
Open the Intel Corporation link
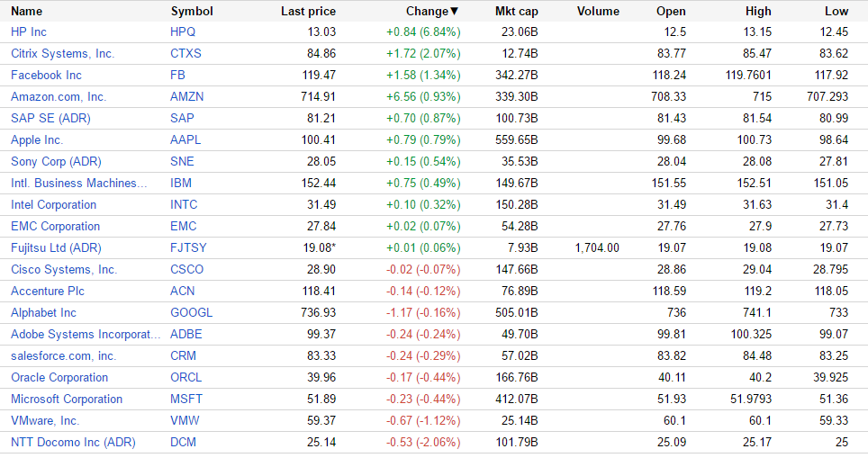pyautogui.click(x=53, y=205)
